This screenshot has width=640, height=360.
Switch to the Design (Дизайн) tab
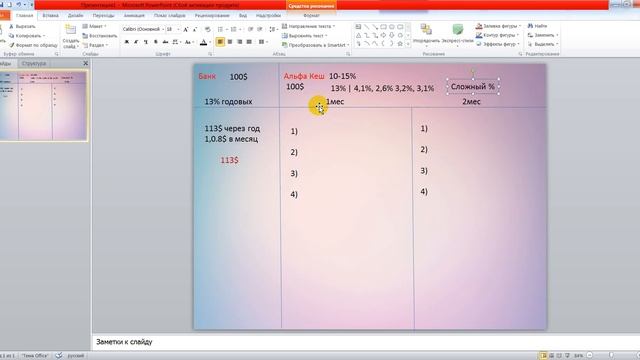[x=76, y=16]
